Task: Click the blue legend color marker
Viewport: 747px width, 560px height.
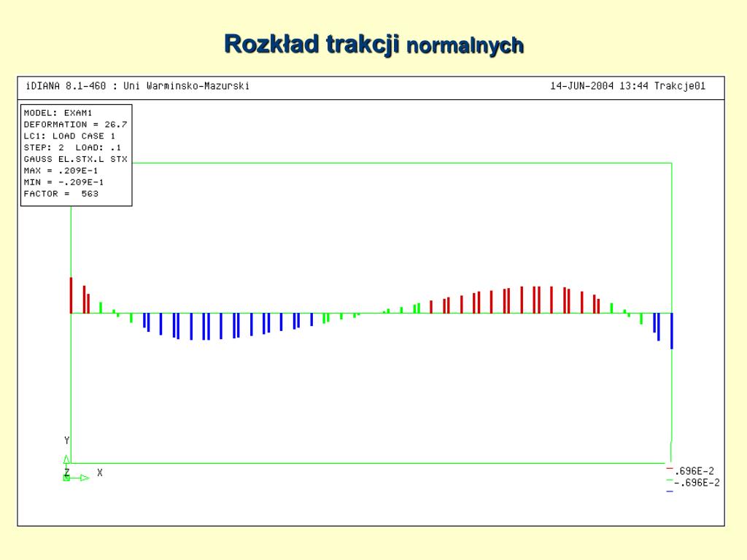Action: [670, 491]
